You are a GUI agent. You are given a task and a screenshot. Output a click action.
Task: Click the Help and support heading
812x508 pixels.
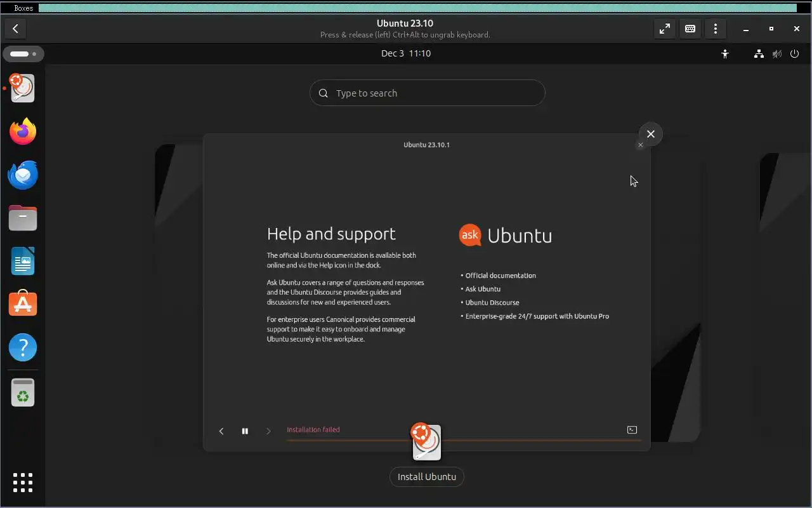331,234
